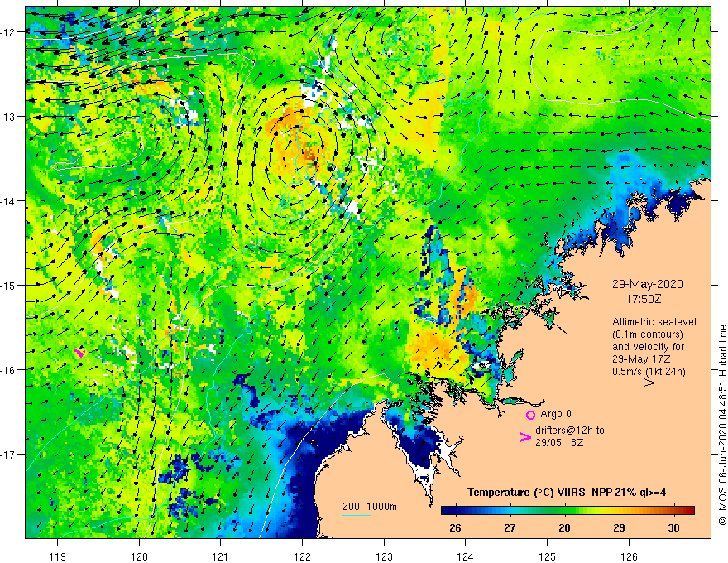Image resolution: width=728 pixels, height=563 pixels.
Task: Click the 'and velocity for' caption line
Action: (x=648, y=347)
